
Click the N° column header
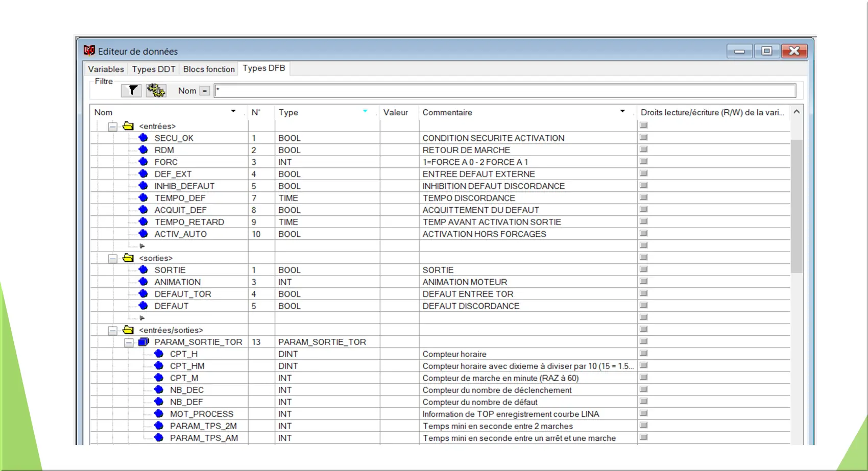tap(261, 112)
